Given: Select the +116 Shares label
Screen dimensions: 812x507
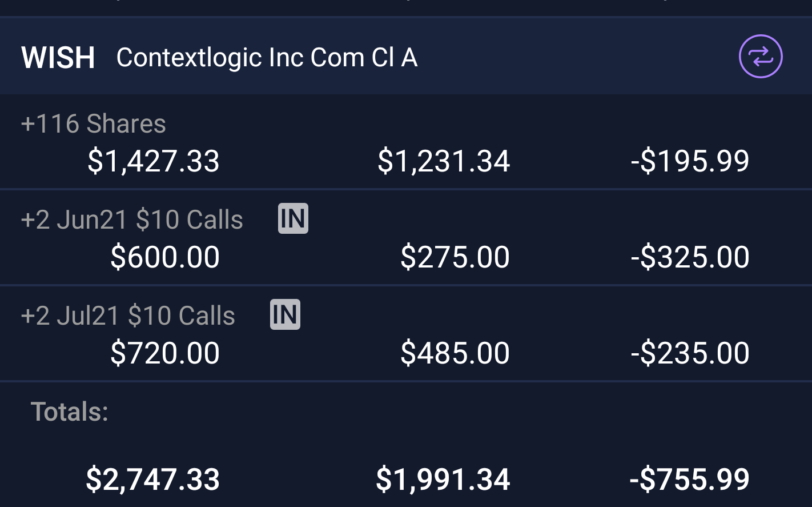Looking at the screenshot, I should [x=93, y=123].
